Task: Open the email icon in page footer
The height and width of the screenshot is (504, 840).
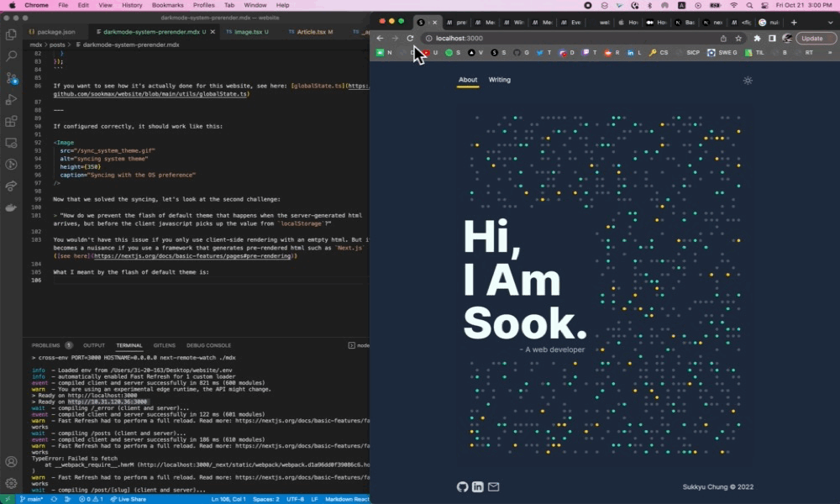Action: pos(493,487)
